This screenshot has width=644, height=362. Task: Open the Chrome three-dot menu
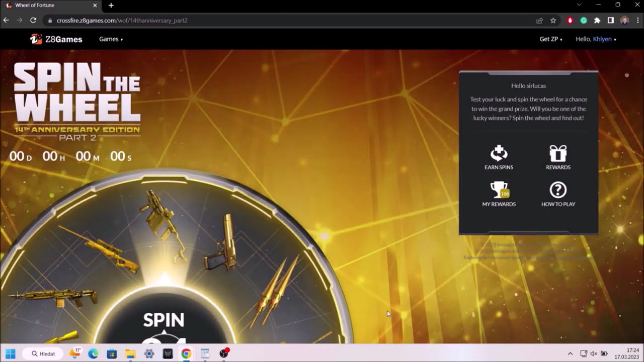[x=637, y=21]
